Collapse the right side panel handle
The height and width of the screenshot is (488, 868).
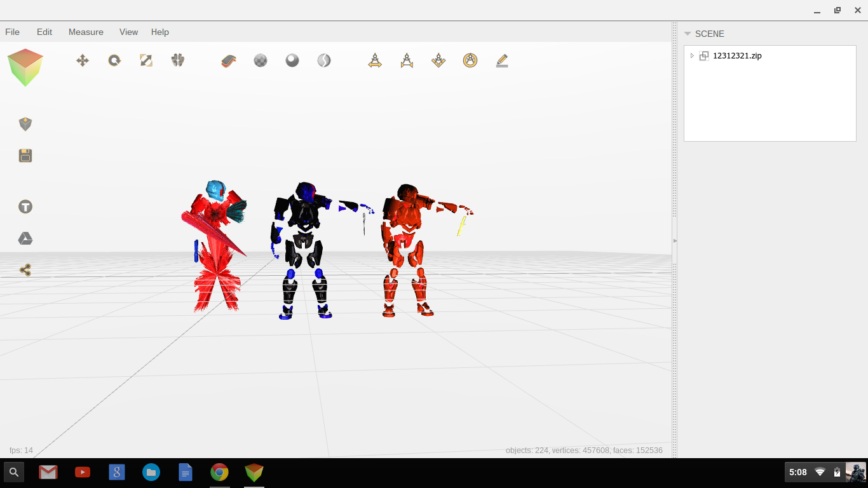675,240
